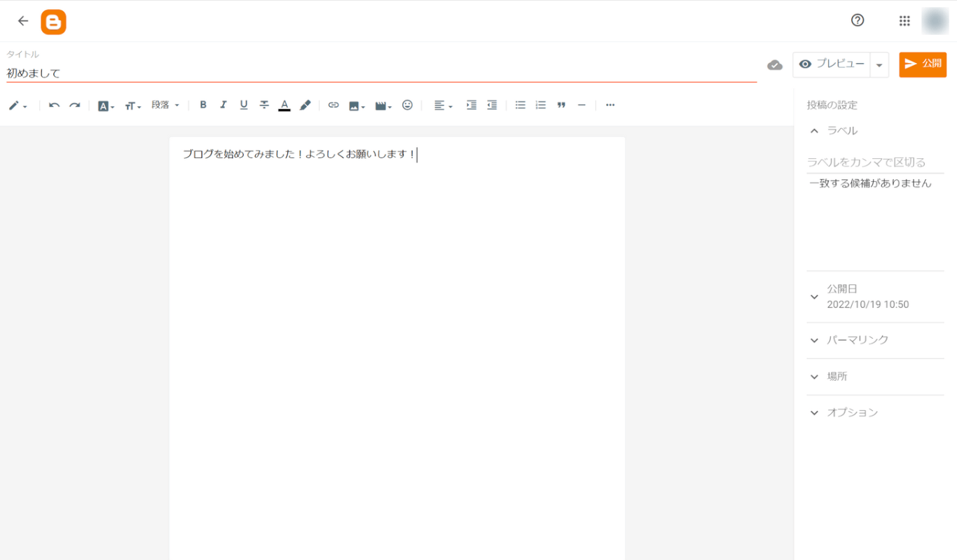Open the text alignment dropdown

tap(443, 106)
